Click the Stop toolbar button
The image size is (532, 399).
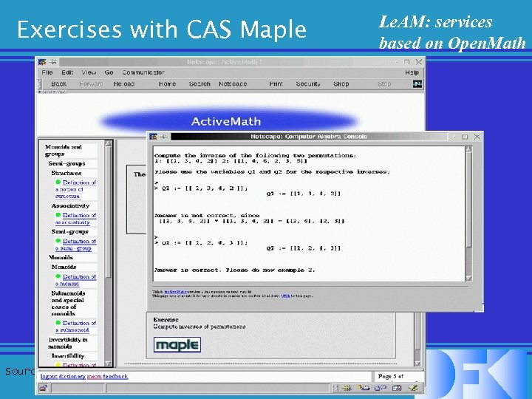click(384, 83)
